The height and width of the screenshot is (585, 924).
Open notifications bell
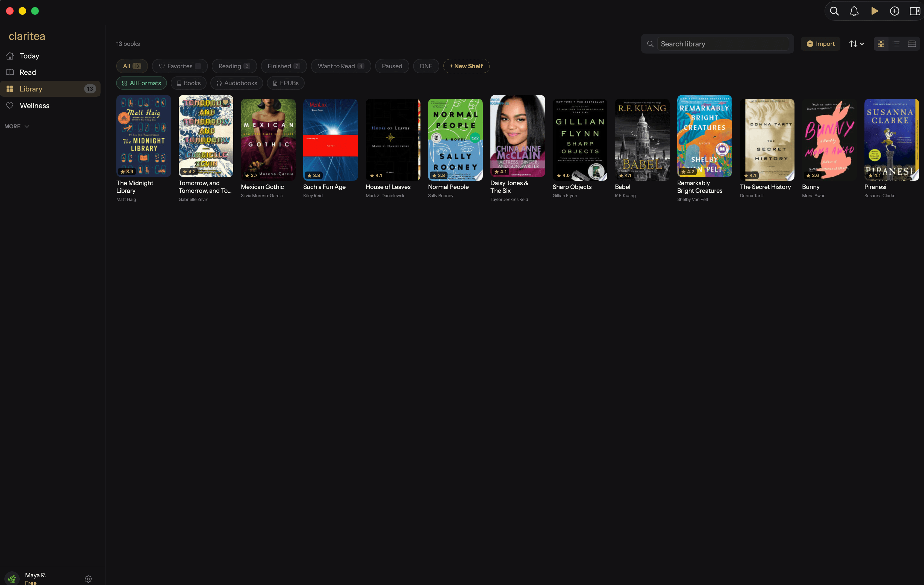click(854, 11)
